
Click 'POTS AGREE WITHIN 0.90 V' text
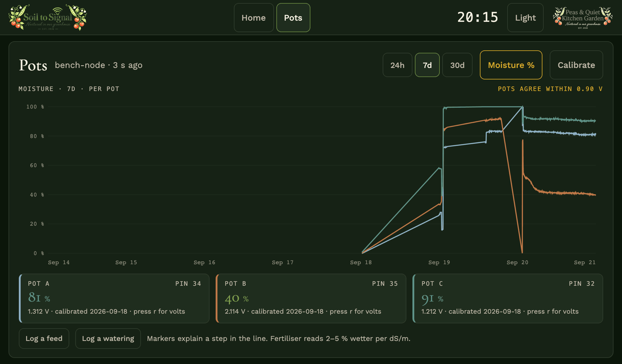click(550, 89)
